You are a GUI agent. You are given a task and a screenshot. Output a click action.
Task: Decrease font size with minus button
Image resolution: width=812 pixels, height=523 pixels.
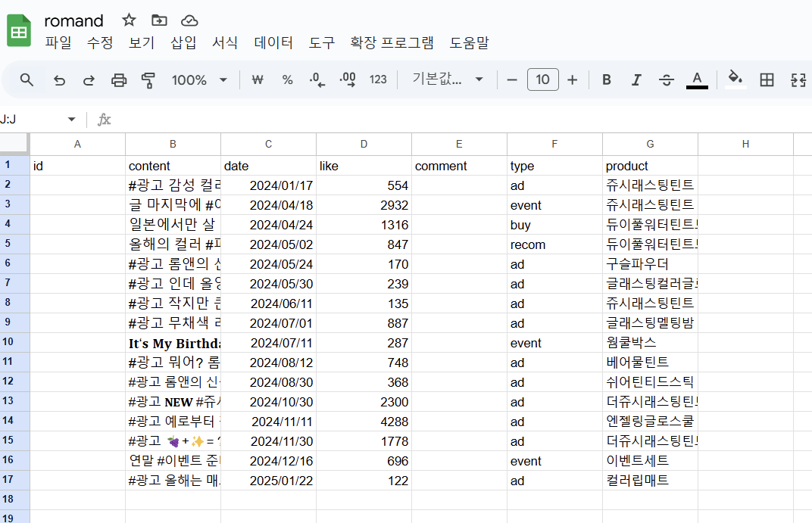[x=512, y=80]
